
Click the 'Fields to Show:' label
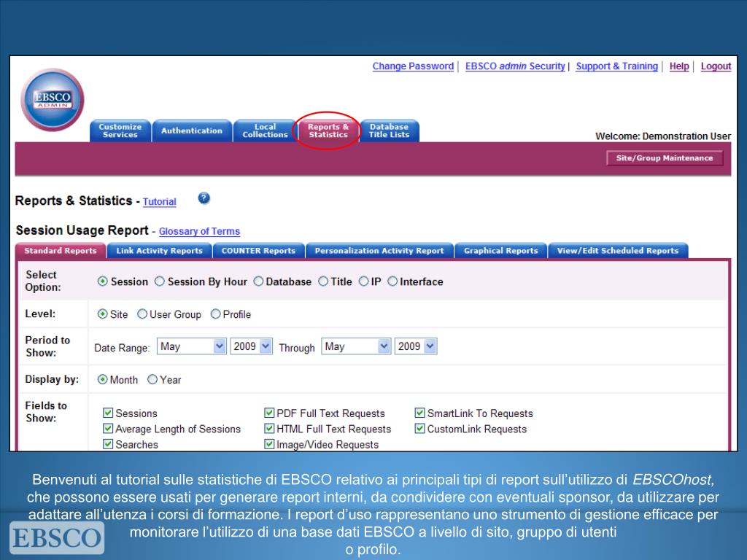pyautogui.click(x=46, y=411)
